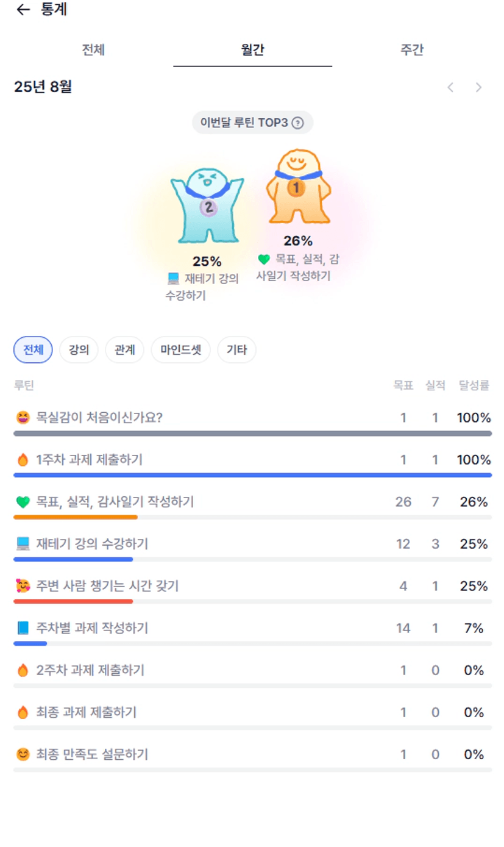Click the fire icon beside 1주차 과제 제출하기
Viewport: 504px width, 847px height.
tap(23, 460)
